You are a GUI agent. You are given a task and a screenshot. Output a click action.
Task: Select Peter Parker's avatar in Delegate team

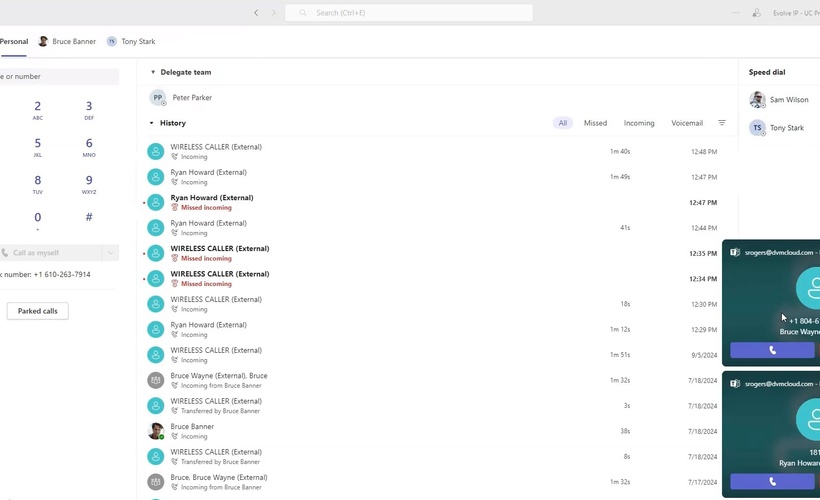click(158, 98)
